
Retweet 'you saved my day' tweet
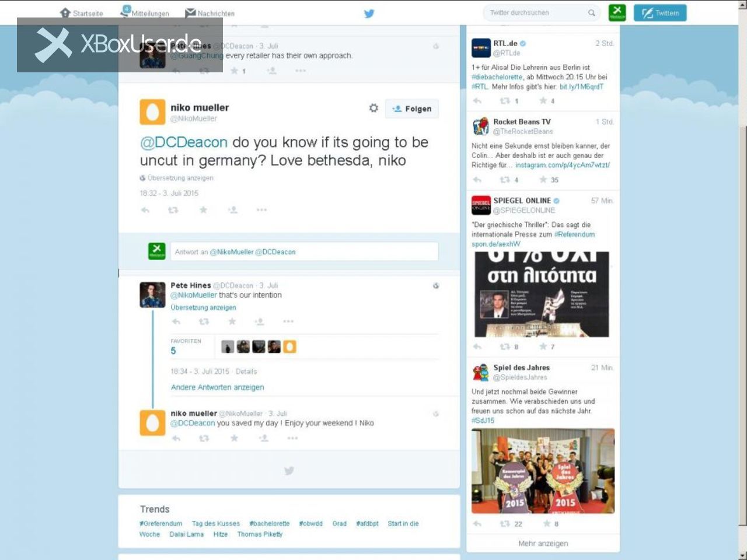[x=204, y=438]
